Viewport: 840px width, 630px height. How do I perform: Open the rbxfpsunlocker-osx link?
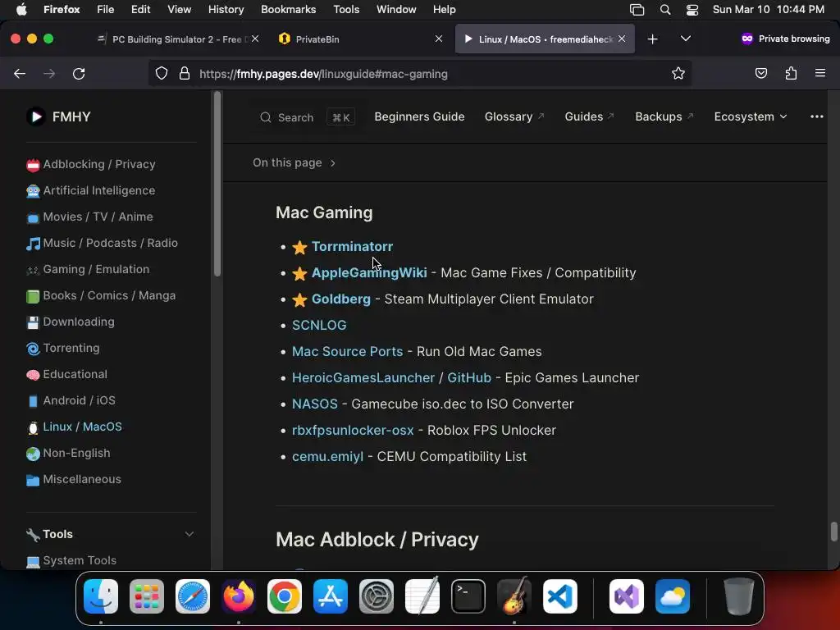353,430
